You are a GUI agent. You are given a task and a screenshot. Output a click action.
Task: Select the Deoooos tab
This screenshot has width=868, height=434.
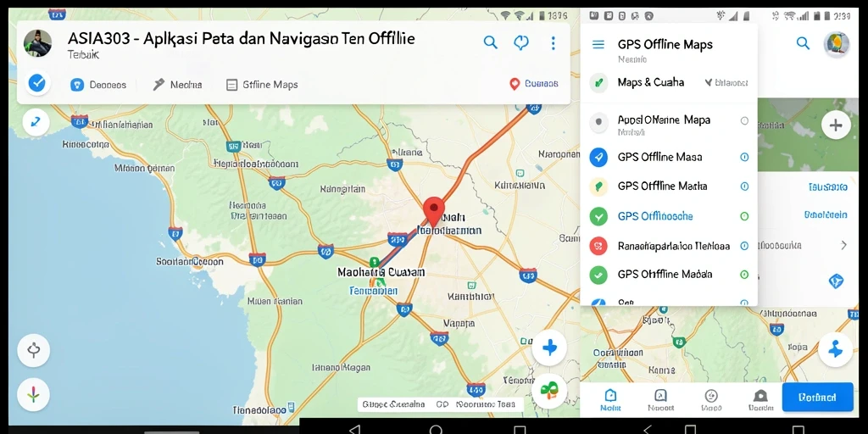[x=98, y=85]
